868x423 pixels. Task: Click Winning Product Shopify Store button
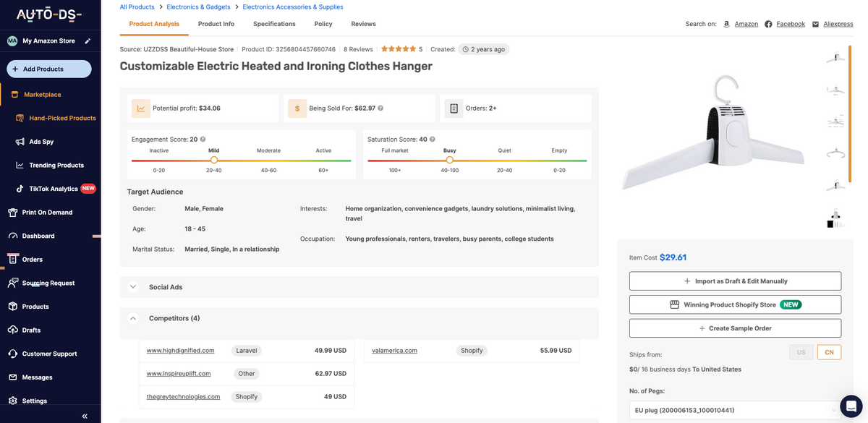735,304
